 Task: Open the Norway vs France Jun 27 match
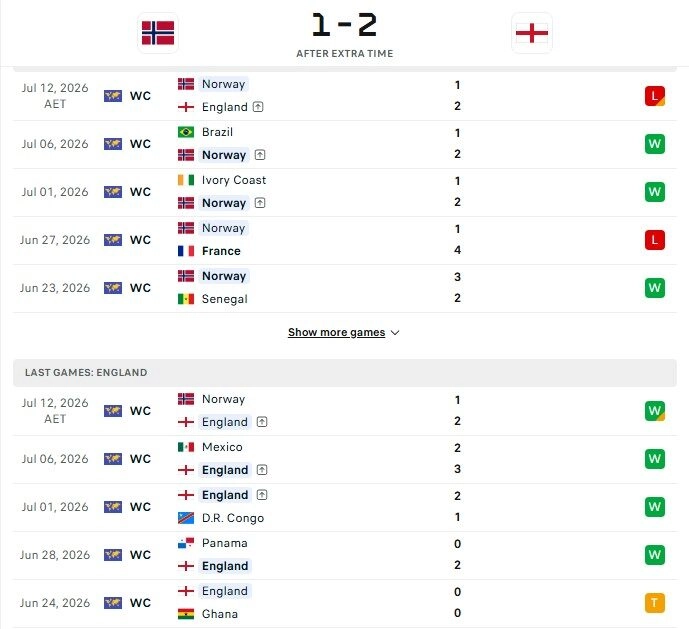click(x=345, y=240)
